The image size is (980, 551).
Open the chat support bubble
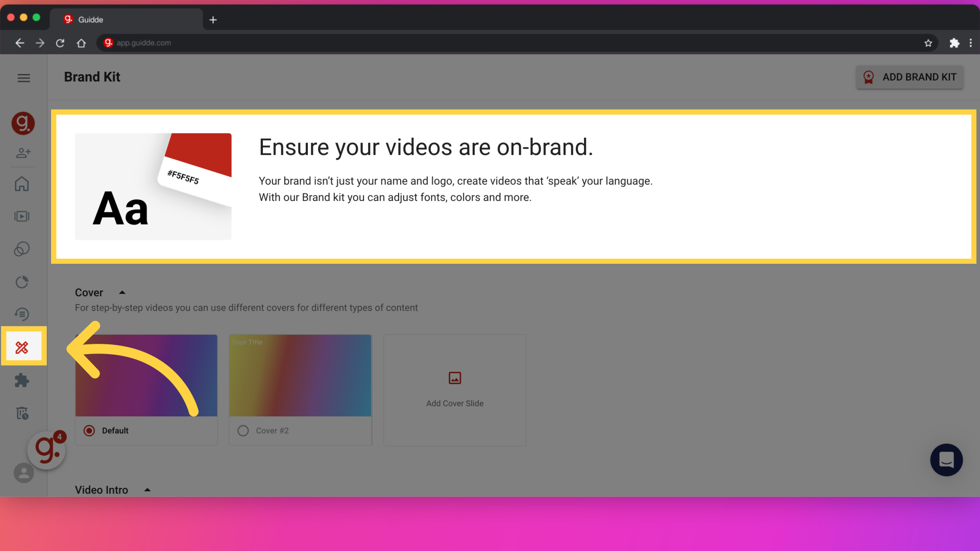tap(946, 460)
